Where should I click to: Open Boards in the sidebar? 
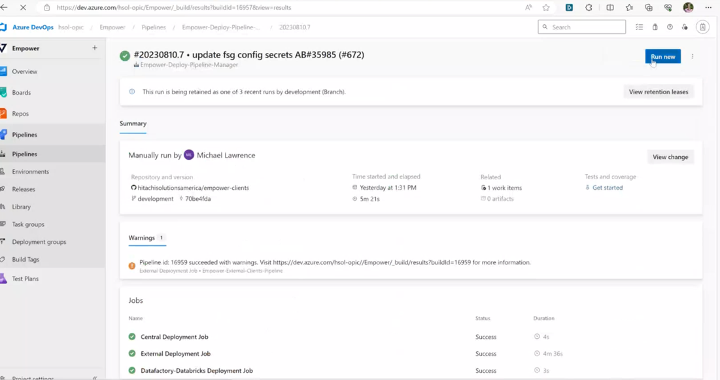pos(21,93)
